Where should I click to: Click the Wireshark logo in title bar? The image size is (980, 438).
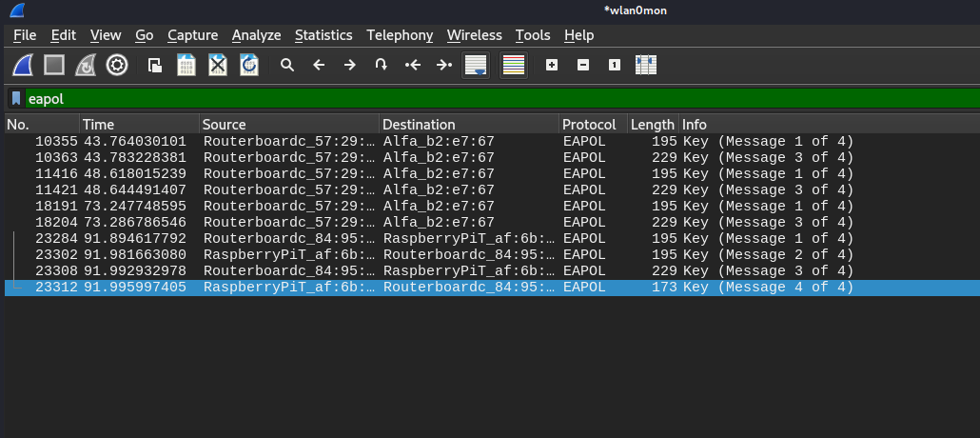[x=17, y=10]
